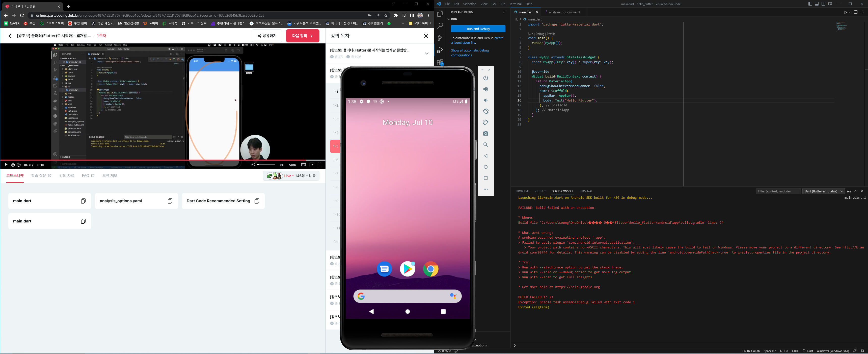Copy the first main.dart code snippet
The height and width of the screenshot is (354, 868).
pos(83,201)
